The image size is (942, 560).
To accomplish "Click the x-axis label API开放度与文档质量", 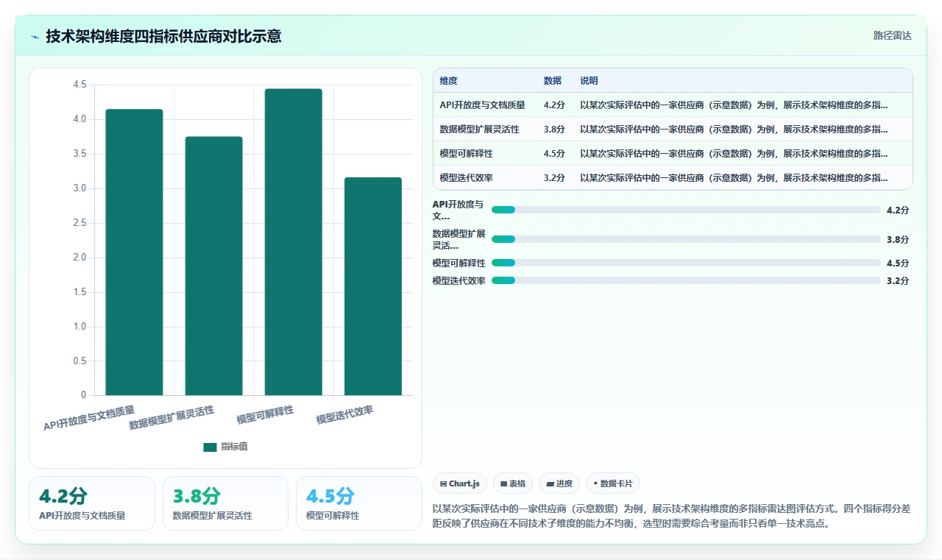I will point(89,417).
